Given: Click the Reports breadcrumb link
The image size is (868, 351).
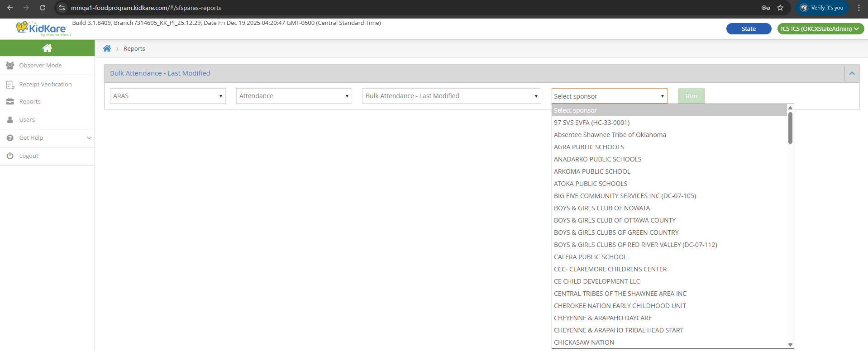Looking at the screenshot, I should [x=134, y=48].
